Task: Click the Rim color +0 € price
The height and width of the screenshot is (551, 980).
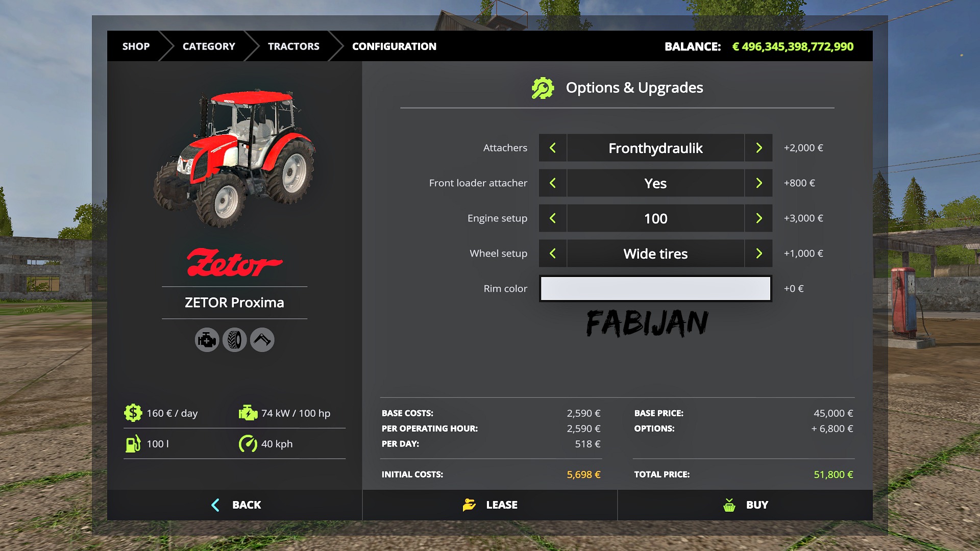Action: point(794,289)
